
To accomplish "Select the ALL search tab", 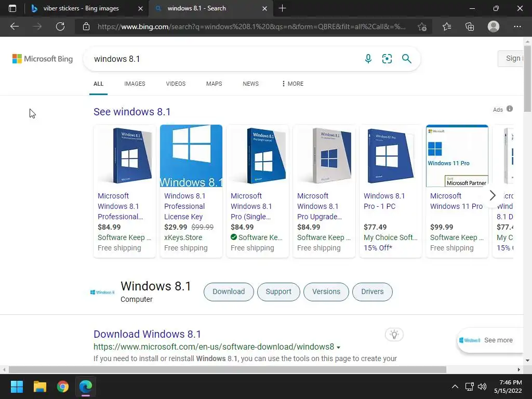I will [98, 84].
